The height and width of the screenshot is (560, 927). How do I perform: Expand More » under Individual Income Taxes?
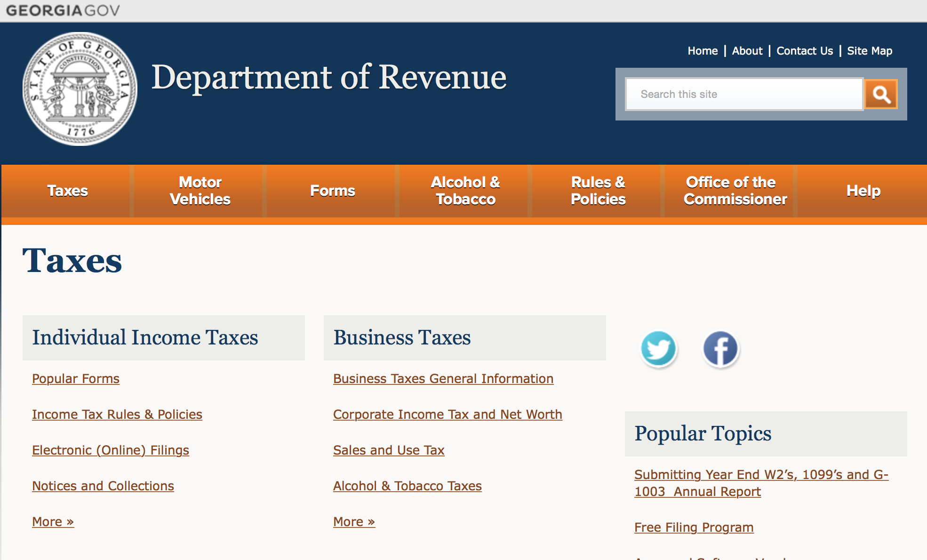point(53,522)
